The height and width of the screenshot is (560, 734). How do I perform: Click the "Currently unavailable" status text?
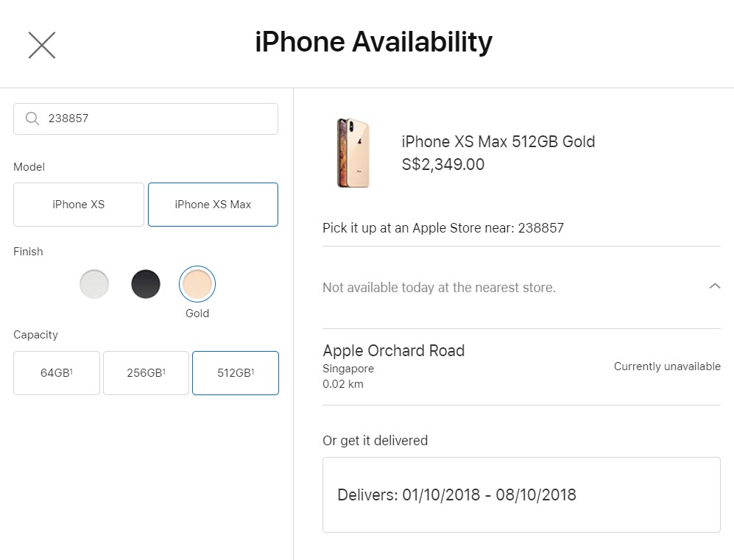pyautogui.click(x=667, y=366)
